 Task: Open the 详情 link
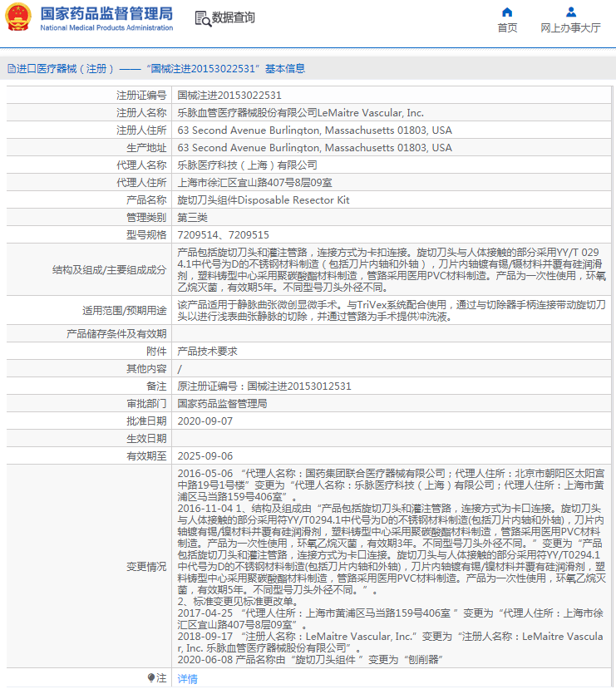click(x=187, y=679)
